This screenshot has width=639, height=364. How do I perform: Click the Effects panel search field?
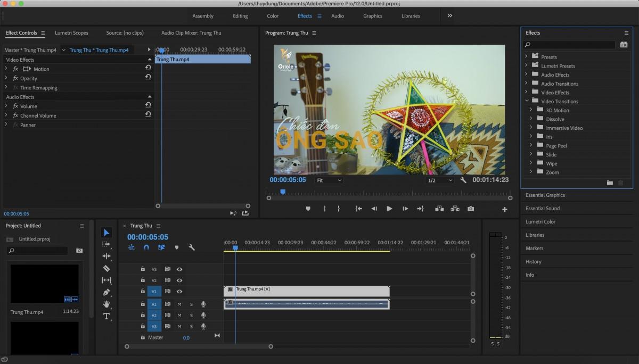(569, 45)
